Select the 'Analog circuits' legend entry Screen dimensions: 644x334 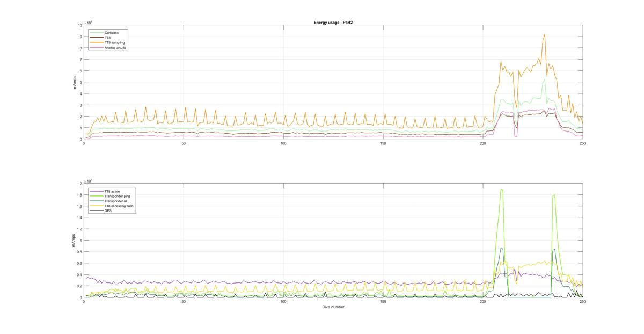(x=115, y=48)
